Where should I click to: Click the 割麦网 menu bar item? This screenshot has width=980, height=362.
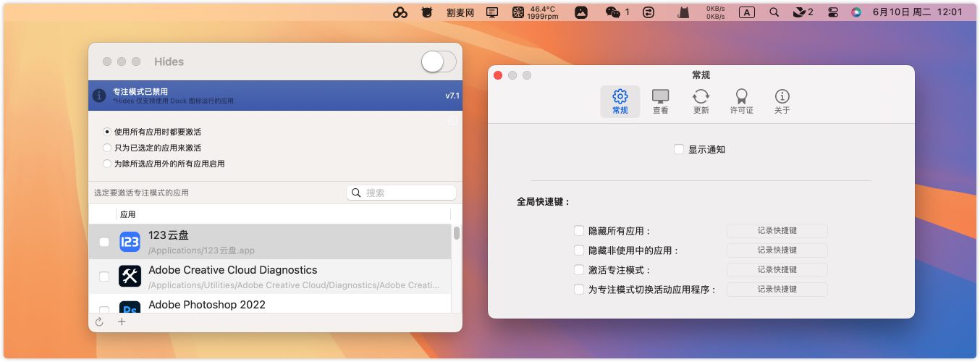pos(460,12)
